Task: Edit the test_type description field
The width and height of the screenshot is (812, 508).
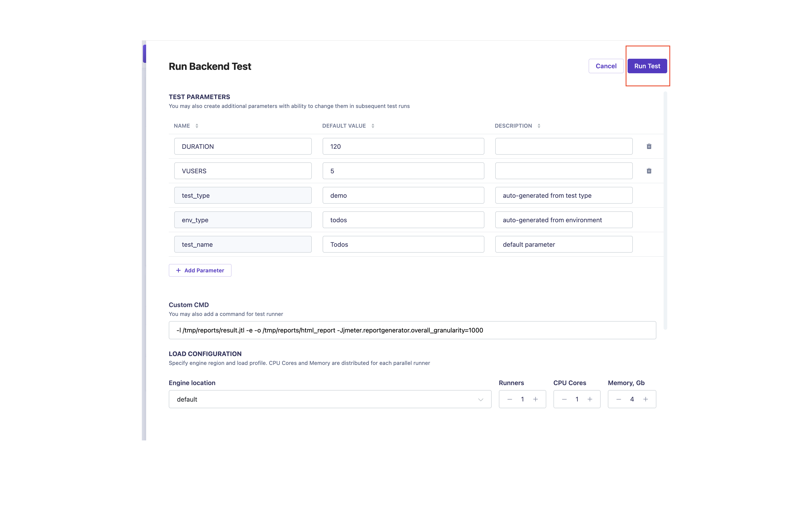Action: 564,195
